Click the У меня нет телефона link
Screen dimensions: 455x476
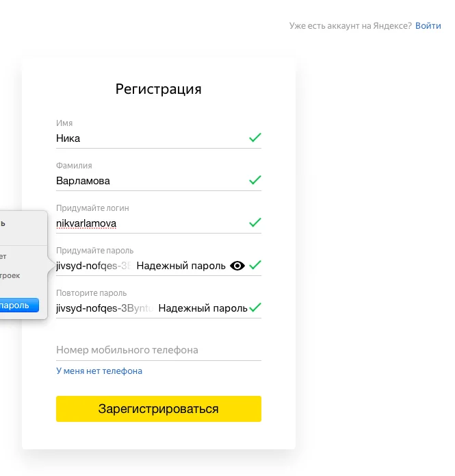click(99, 371)
